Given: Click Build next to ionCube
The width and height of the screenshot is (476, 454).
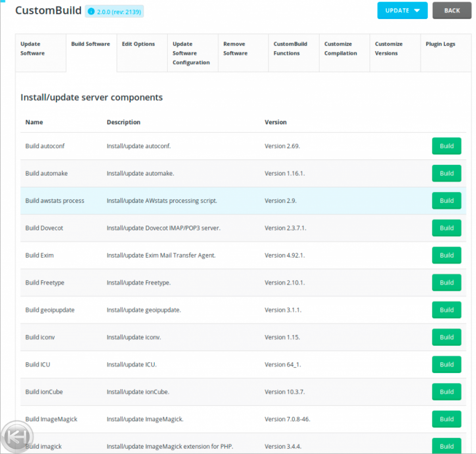Looking at the screenshot, I should click(446, 392).
